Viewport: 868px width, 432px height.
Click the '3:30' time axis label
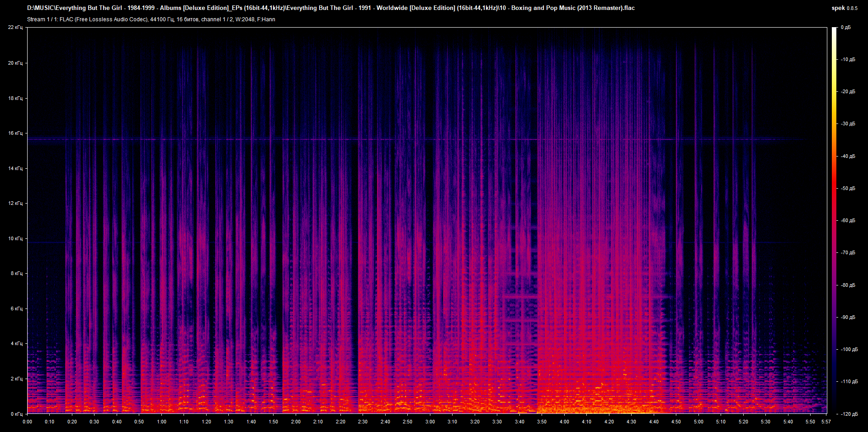pyautogui.click(x=497, y=422)
